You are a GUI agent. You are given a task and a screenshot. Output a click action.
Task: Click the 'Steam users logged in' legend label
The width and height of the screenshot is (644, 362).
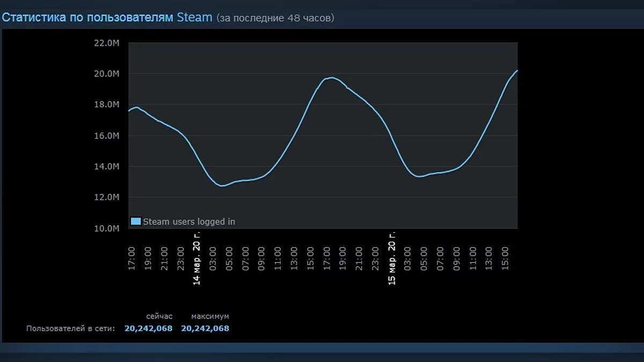click(189, 221)
